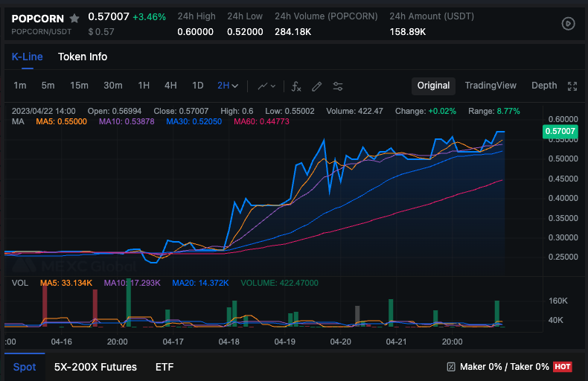Enter fullscreen chart mode
The image size is (588, 381).
(x=572, y=86)
